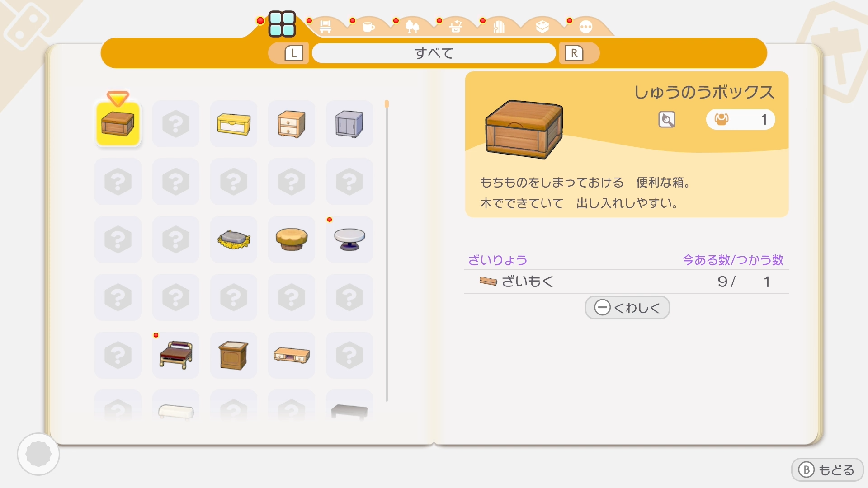Click the recipe list scrollbar
The image size is (868, 488).
point(387,251)
